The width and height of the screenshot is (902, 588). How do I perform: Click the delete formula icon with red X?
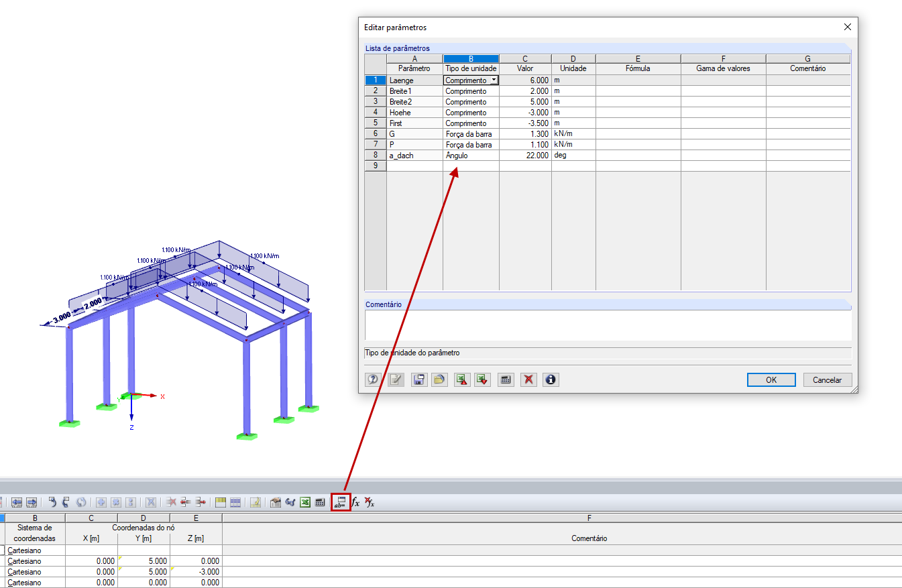(370, 502)
